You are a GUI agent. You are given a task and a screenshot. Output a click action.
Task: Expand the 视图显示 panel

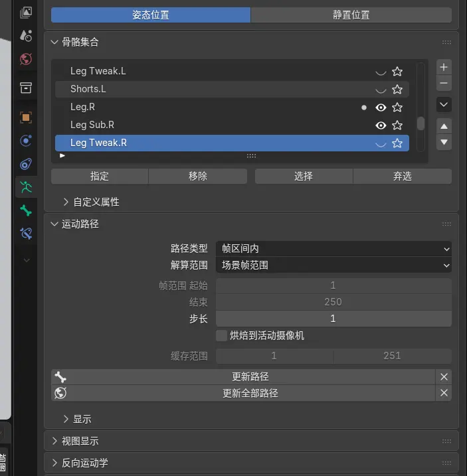(54, 441)
